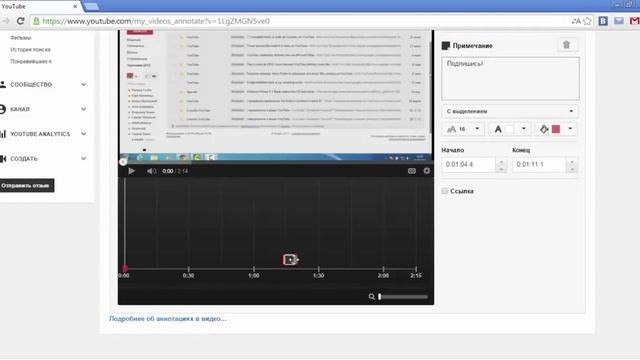Play the video in the editor
This screenshot has height=360, width=640.
point(131,171)
